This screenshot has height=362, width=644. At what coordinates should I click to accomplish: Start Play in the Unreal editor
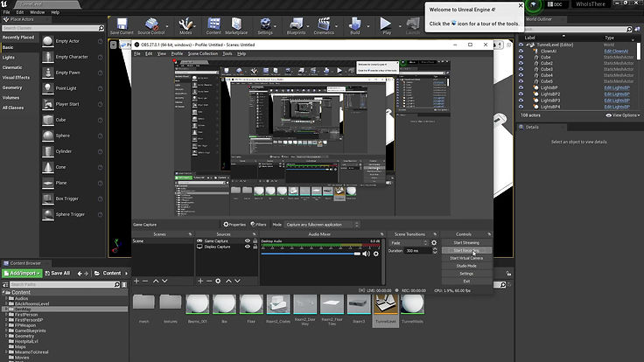tap(386, 26)
